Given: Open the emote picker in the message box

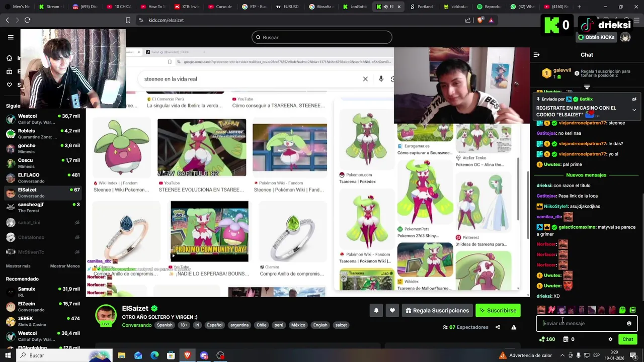Looking at the screenshot, I should pos(629,324).
